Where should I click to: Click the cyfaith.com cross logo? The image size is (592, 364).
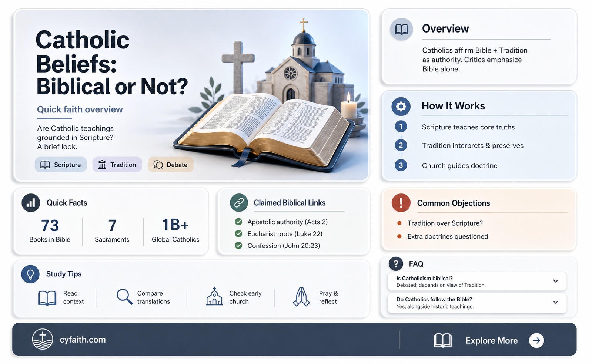point(43,339)
